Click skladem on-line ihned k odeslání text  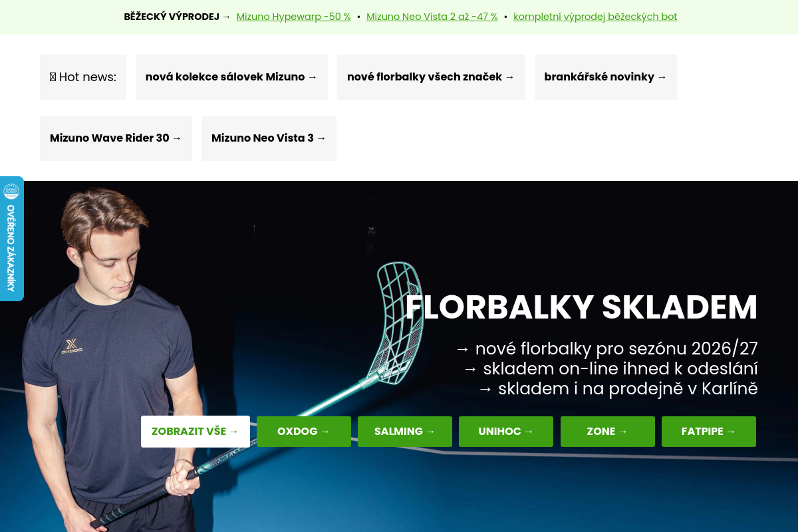click(610, 368)
